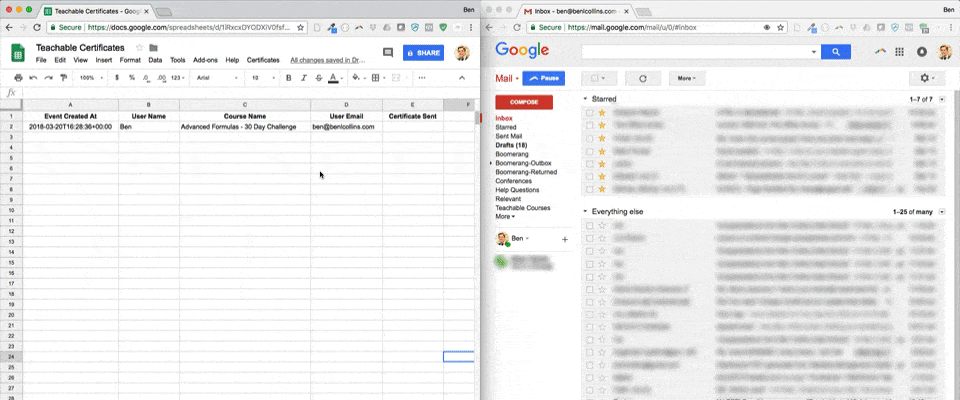Open the Mail switcher dropdown

(507, 78)
